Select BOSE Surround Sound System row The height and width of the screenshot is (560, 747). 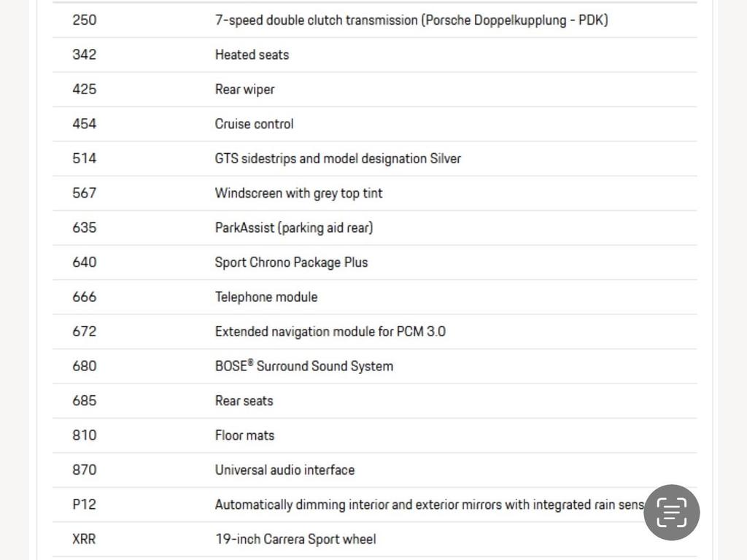[374, 366]
